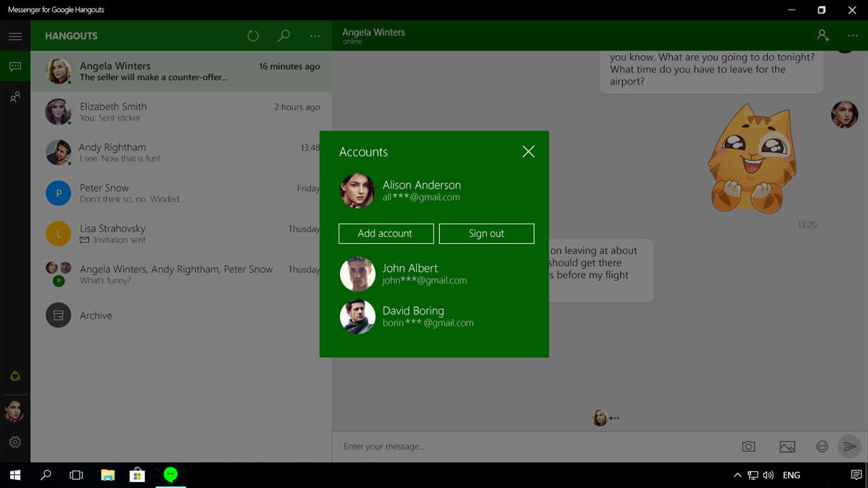
Task: Search conversations with the magnifier icon
Action: tap(284, 36)
